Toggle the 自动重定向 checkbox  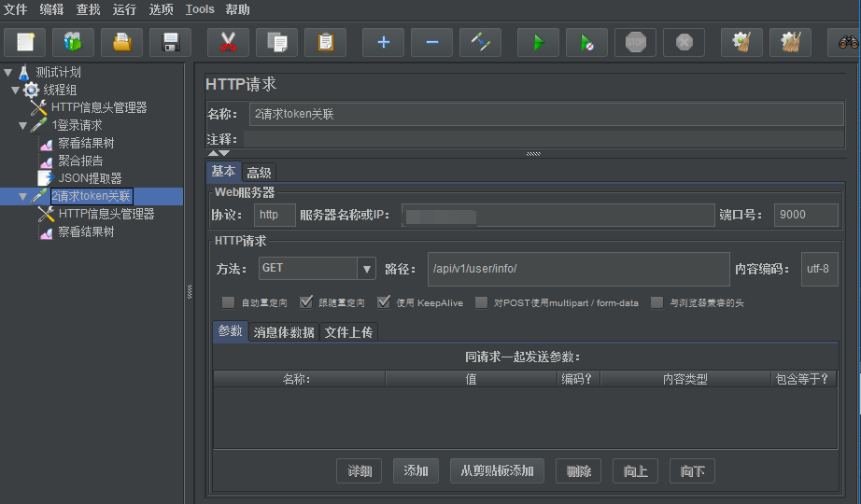click(x=228, y=302)
